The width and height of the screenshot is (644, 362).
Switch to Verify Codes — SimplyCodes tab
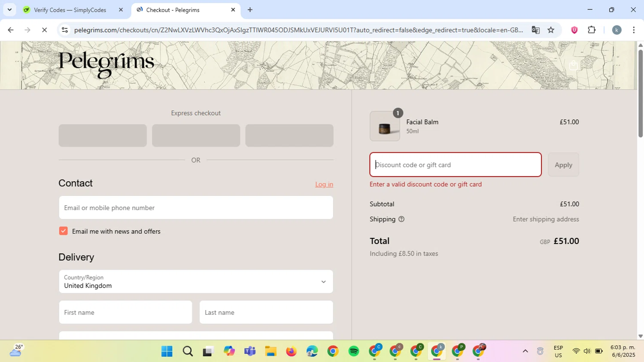(x=70, y=9)
